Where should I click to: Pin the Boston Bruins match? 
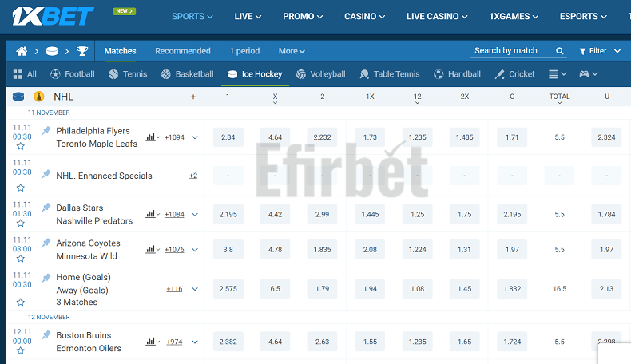click(46, 335)
